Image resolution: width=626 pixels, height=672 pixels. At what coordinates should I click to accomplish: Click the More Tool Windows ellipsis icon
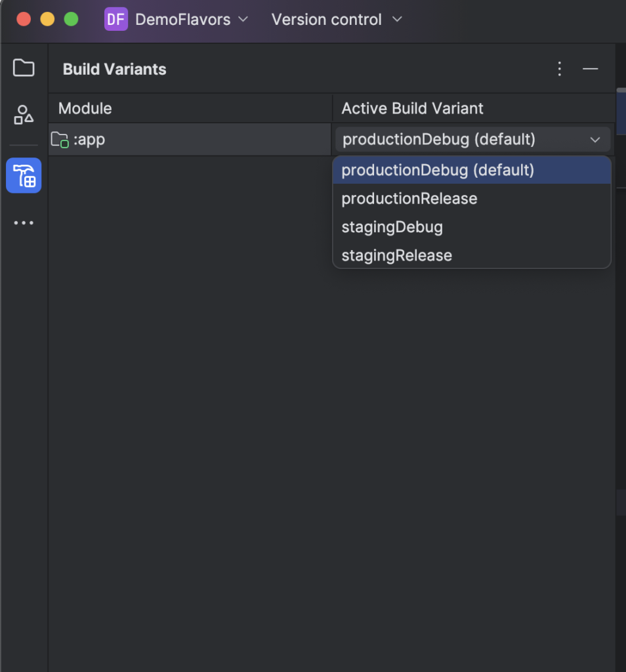[24, 222]
